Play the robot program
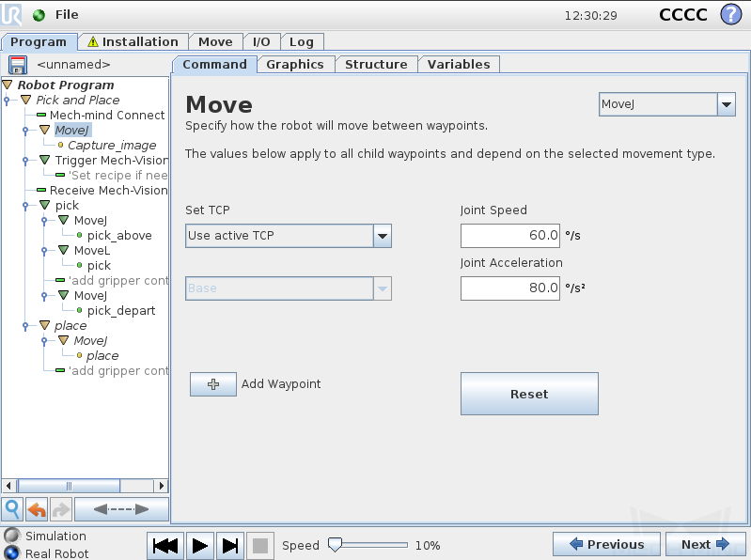 (199, 546)
